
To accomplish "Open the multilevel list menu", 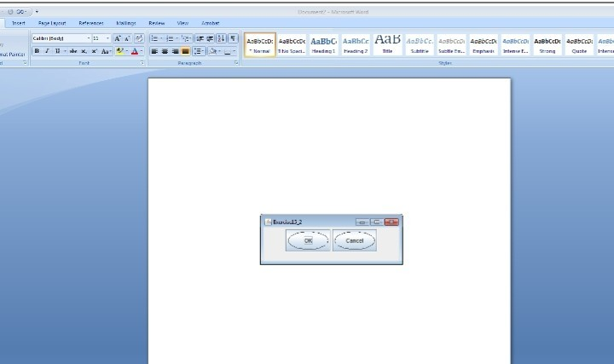I will [187, 38].
